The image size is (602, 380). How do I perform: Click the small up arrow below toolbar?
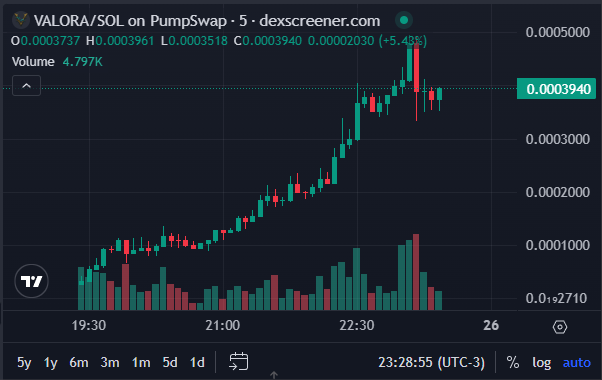274,375
